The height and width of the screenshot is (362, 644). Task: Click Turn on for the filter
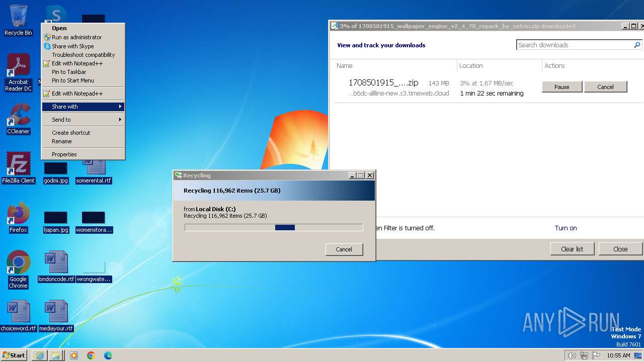click(x=566, y=228)
